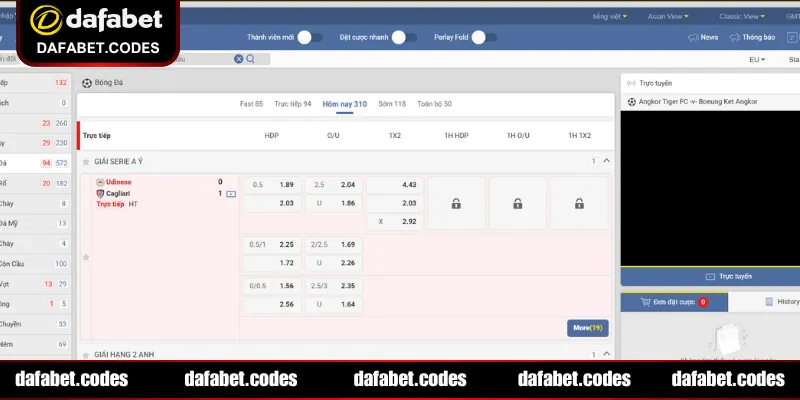Screen dimensions: 800x400
Task: Open the Classic View dropdown
Action: (744, 16)
